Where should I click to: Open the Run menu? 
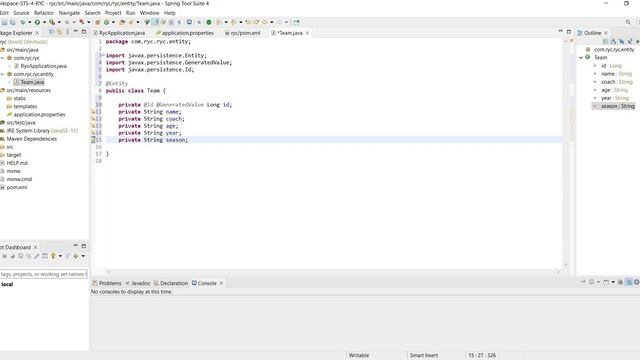[130, 13]
